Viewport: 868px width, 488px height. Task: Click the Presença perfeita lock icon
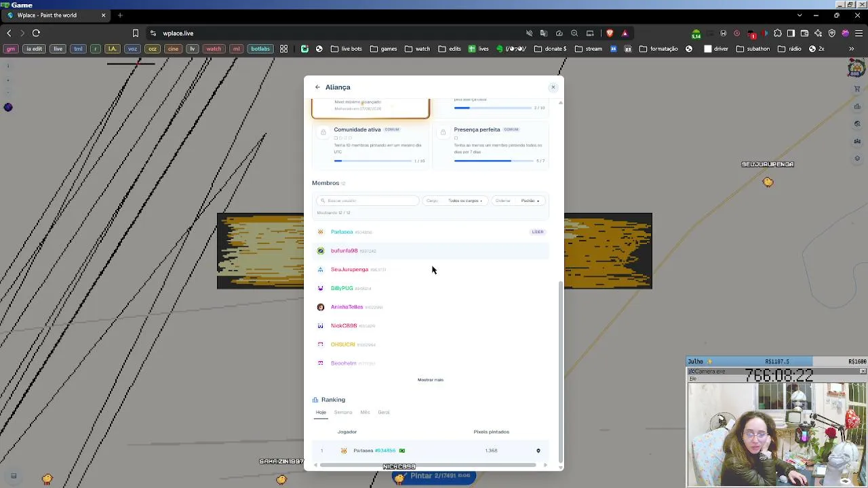point(443,132)
